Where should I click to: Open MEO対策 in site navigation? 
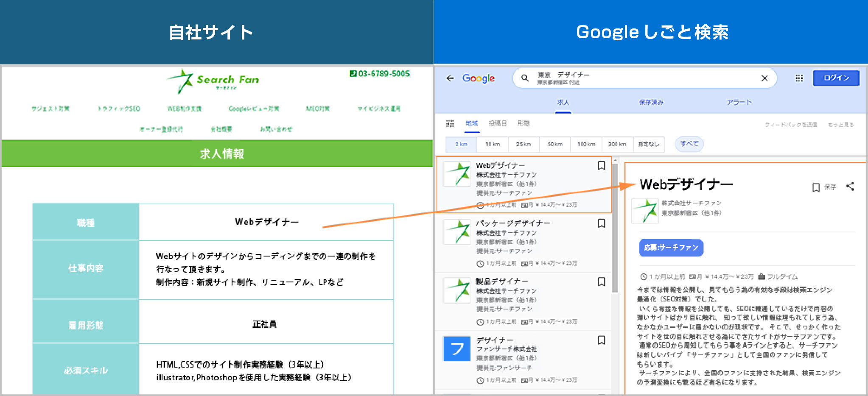[x=318, y=109]
